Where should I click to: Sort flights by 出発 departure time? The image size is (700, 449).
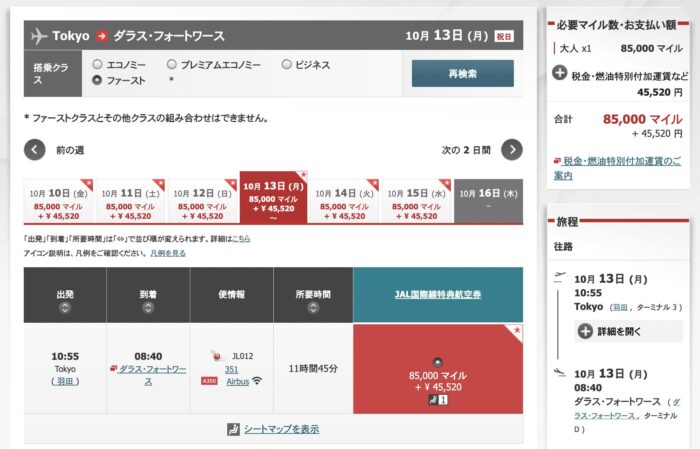65,307
